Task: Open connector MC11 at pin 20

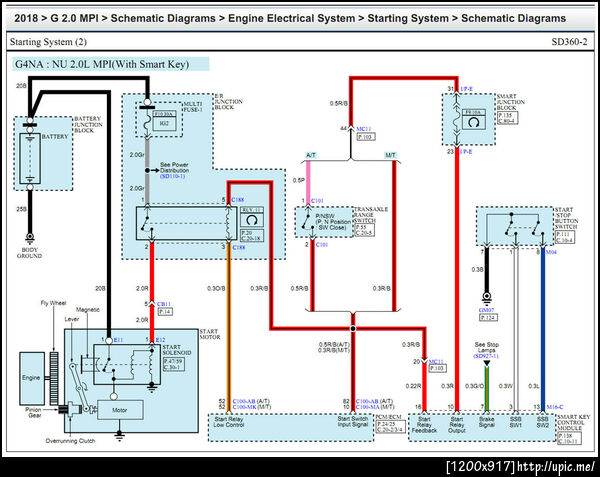Action: (436, 361)
